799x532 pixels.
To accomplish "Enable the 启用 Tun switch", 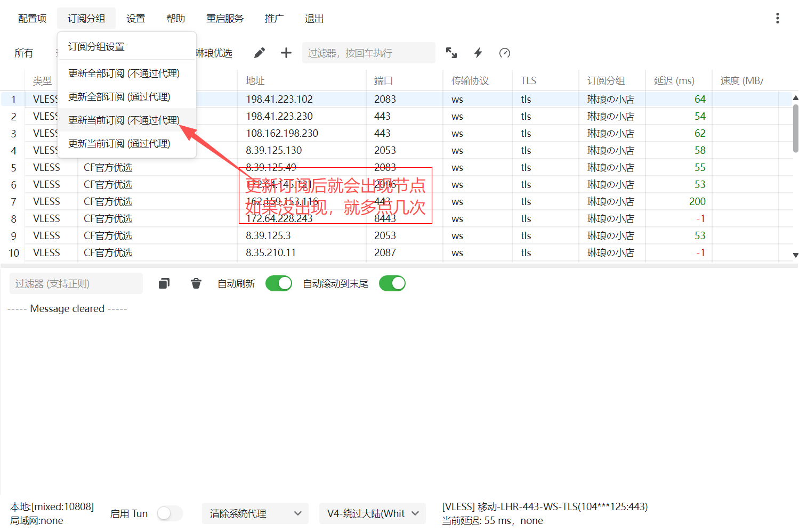I will pyautogui.click(x=170, y=513).
